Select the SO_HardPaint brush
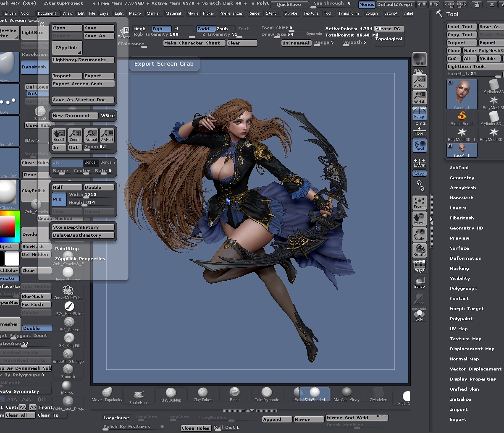This screenshot has height=433, width=504. [x=69, y=308]
